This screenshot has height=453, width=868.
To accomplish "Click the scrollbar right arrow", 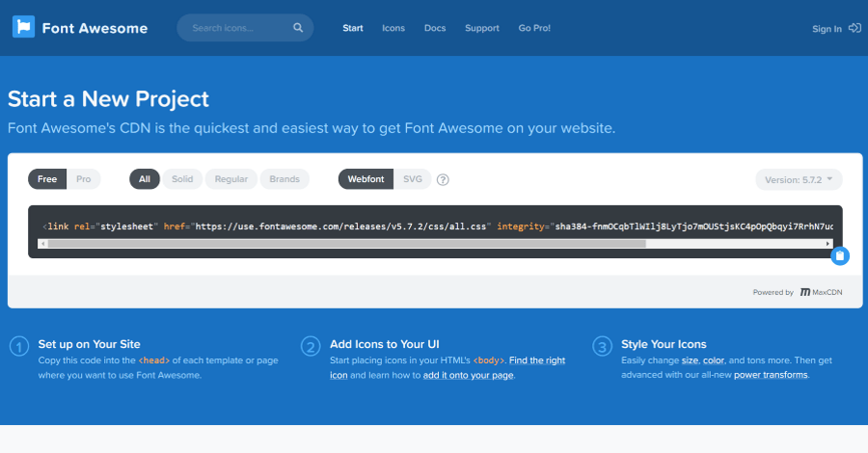I will click(827, 244).
